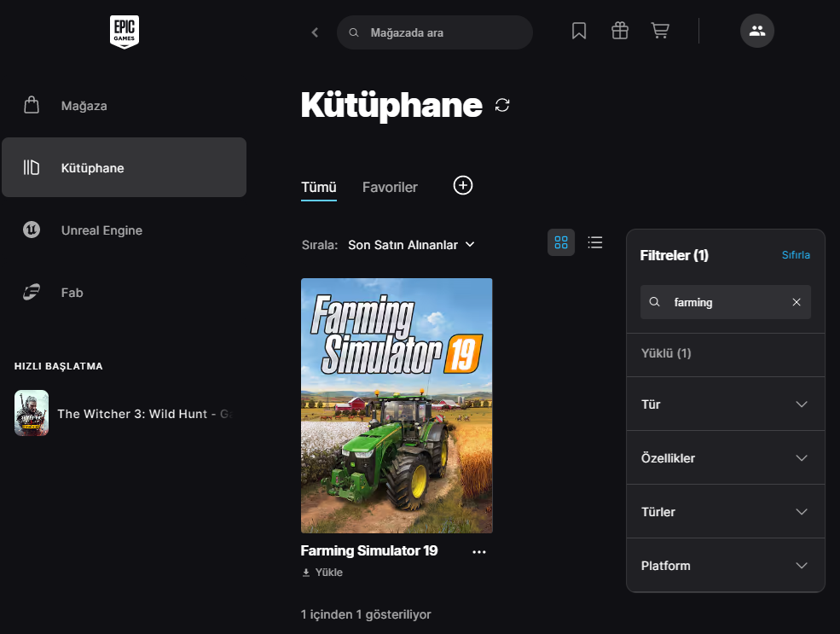Add a new collection with plus icon
This screenshot has width=840, height=634.
coord(463,185)
